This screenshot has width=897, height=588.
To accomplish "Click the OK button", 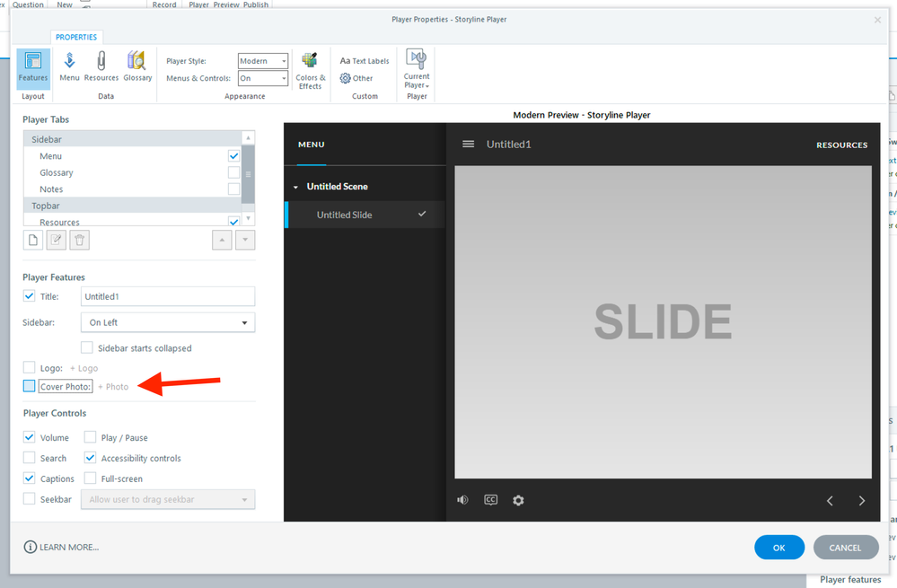I will click(778, 547).
